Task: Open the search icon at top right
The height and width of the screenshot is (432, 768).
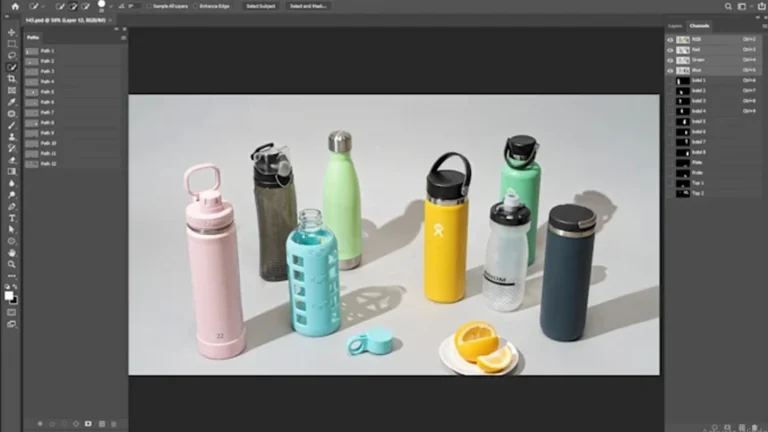Action: (x=728, y=6)
